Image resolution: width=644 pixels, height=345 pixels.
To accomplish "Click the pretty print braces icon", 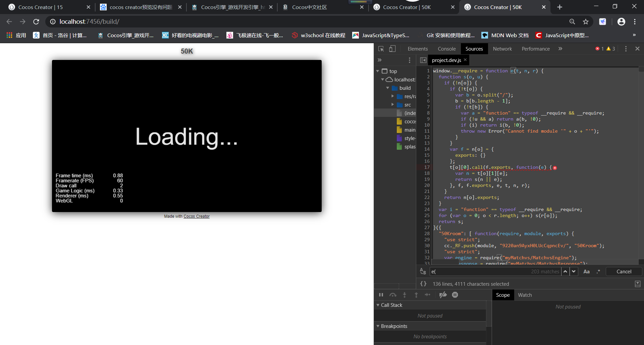I will (x=423, y=284).
